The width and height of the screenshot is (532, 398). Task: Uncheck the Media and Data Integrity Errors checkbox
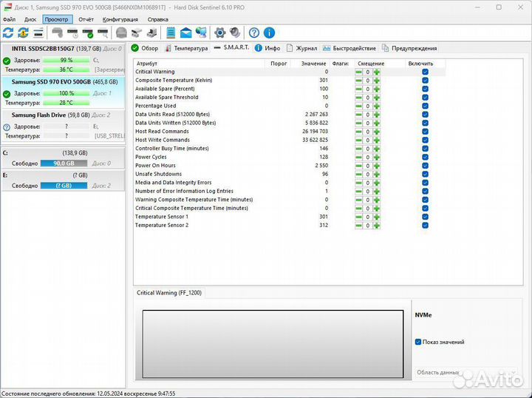tap(425, 183)
